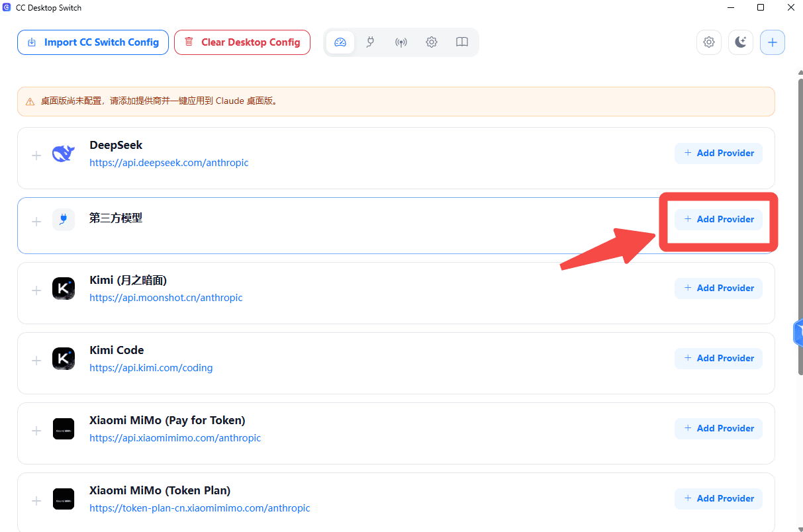Switch to the plug connector tab
Viewport: 803px width, 532px height.
[371, 42]
